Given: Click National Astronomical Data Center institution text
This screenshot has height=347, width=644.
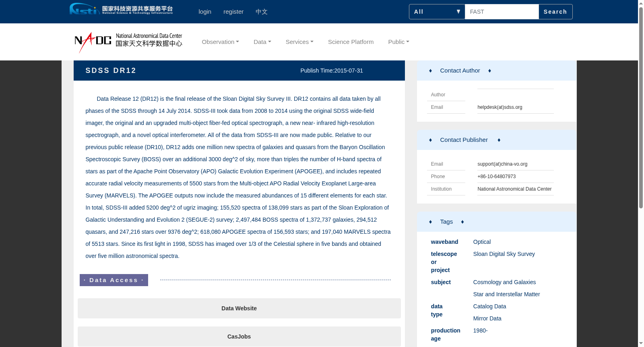Looking at the screenshot, I should 514,189.
